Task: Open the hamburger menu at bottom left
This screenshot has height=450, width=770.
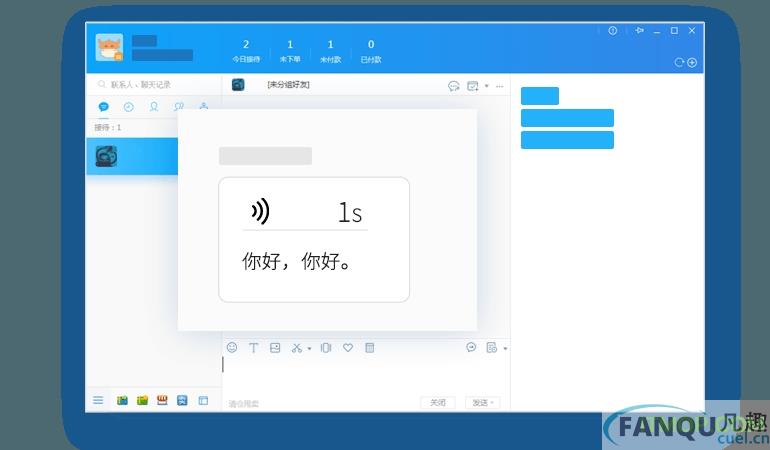Action: [98, 400]
